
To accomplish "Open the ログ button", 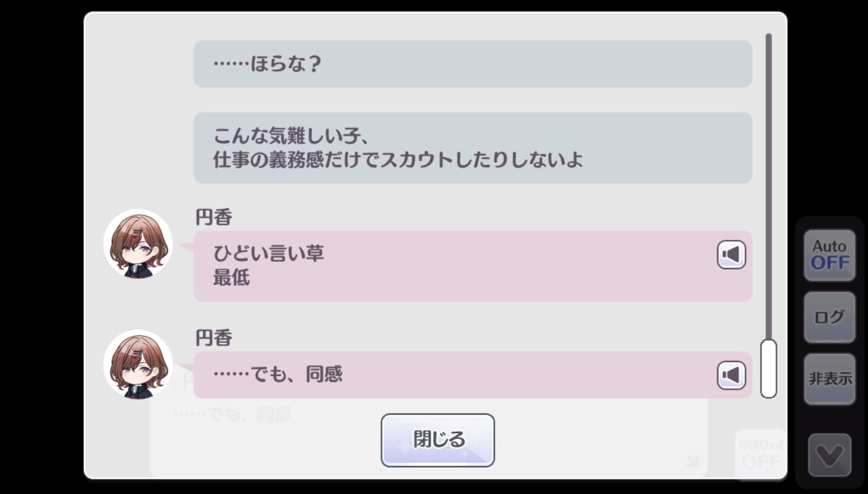I will pyautogui.click(x=829, y=317).
